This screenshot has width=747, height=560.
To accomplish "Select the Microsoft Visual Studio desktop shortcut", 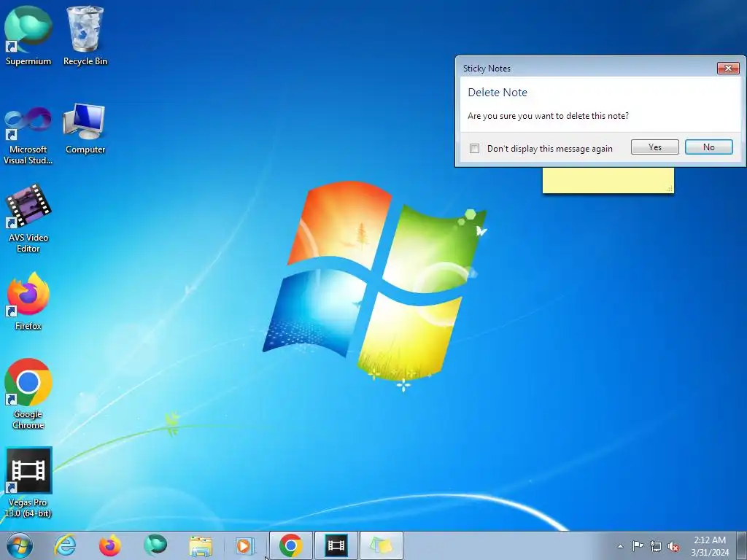I will click(x=28, y=136).
